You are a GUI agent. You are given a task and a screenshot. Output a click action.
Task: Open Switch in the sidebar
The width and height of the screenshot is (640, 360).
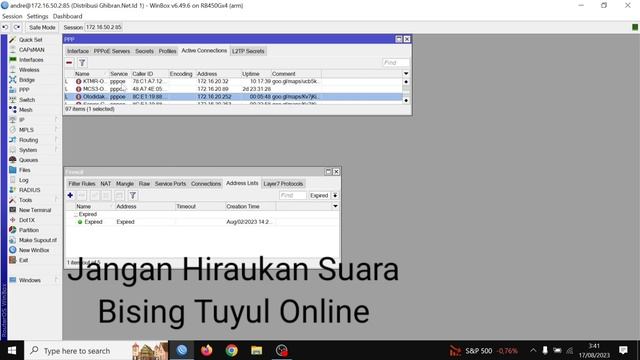pos(27,100)
